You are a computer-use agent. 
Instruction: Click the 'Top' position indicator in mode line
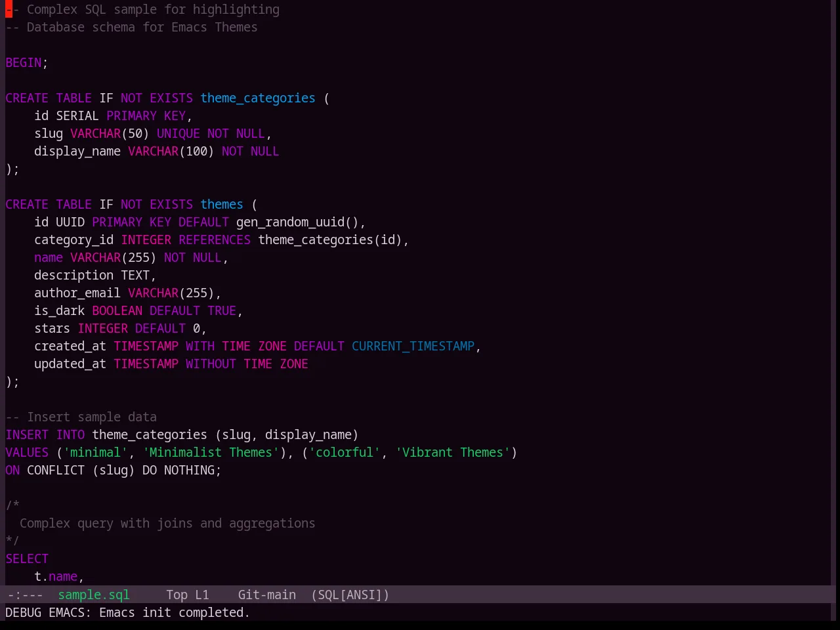177,595
